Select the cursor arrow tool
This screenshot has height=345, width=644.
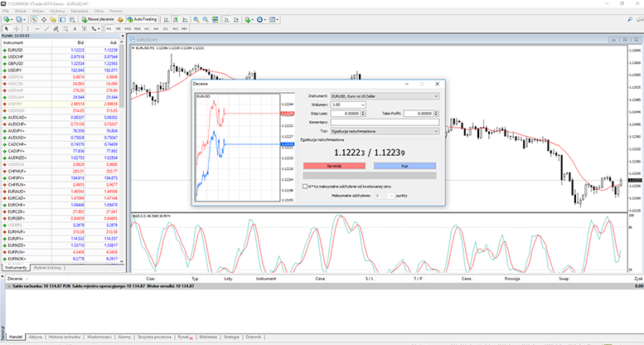coord(7,27)
